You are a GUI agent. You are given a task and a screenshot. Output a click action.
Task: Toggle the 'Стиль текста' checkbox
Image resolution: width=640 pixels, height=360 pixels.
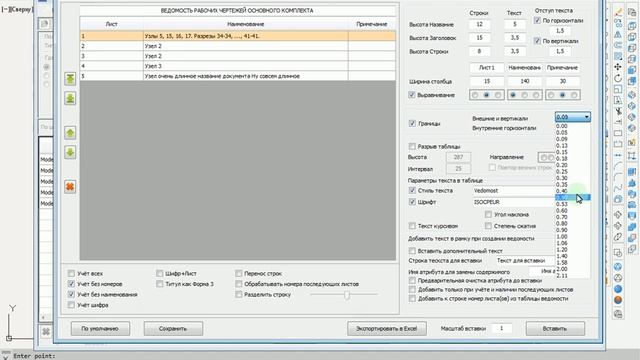pos(412,190)
